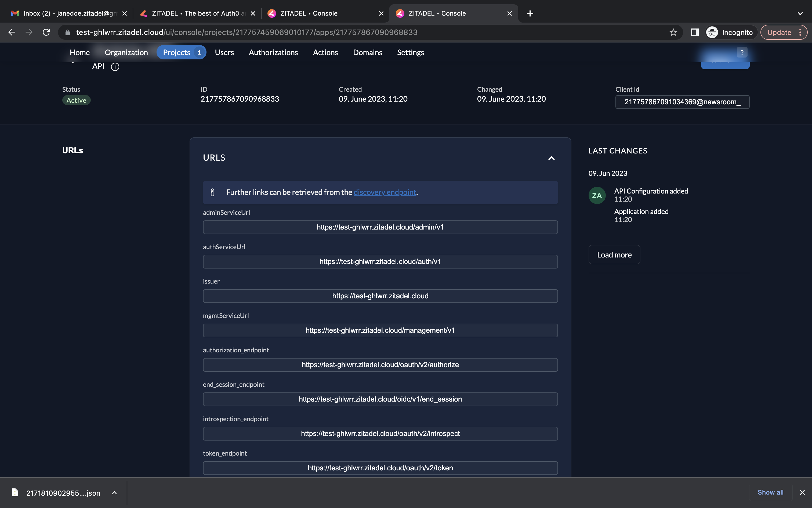Open the browser menu three dots

(x=800, y=32)
